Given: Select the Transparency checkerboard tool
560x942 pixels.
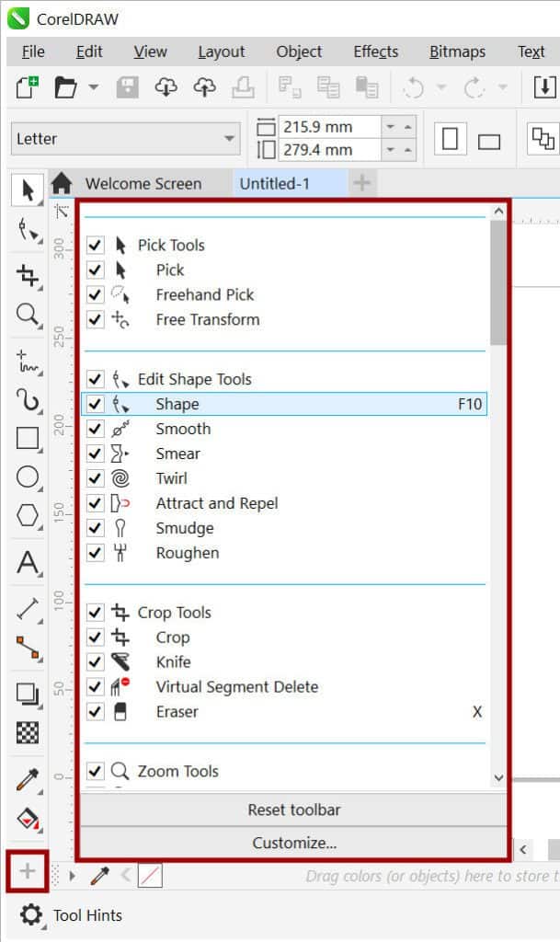Looking at the screenshot, I should tap(28, 733).
